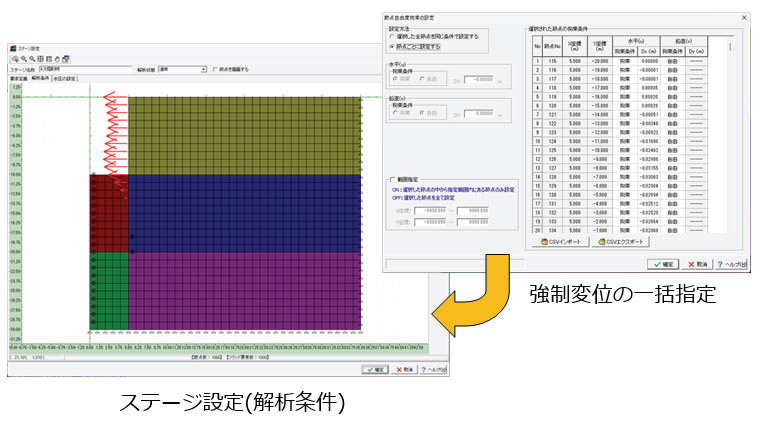
Task: Click third magnifier icon in stage toolbar
Action: [32, 59]
